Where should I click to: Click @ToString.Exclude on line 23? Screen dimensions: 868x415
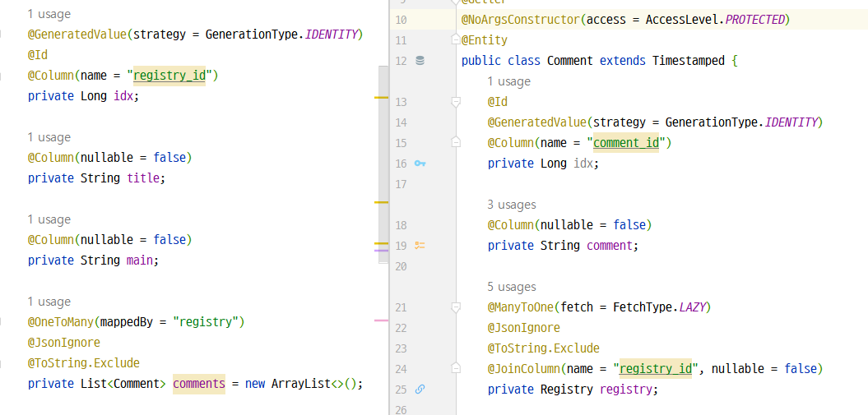pos(544,348)
